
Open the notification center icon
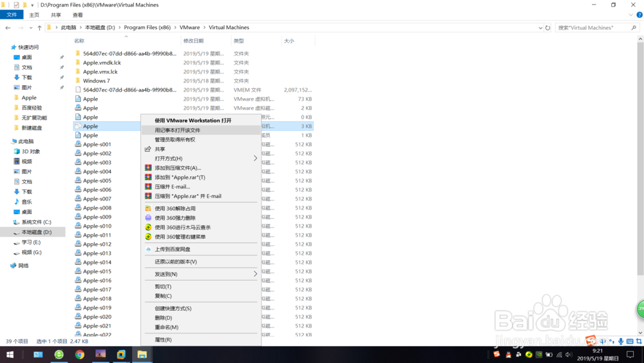click(x=630, y=355)
